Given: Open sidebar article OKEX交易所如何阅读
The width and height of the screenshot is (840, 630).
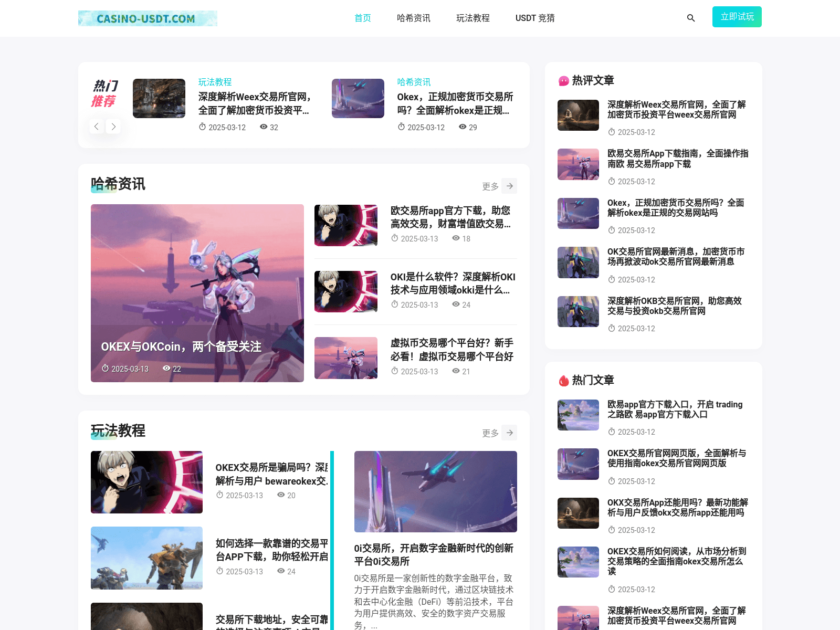Looking at the screenshot, I should [x=677, y=561].
